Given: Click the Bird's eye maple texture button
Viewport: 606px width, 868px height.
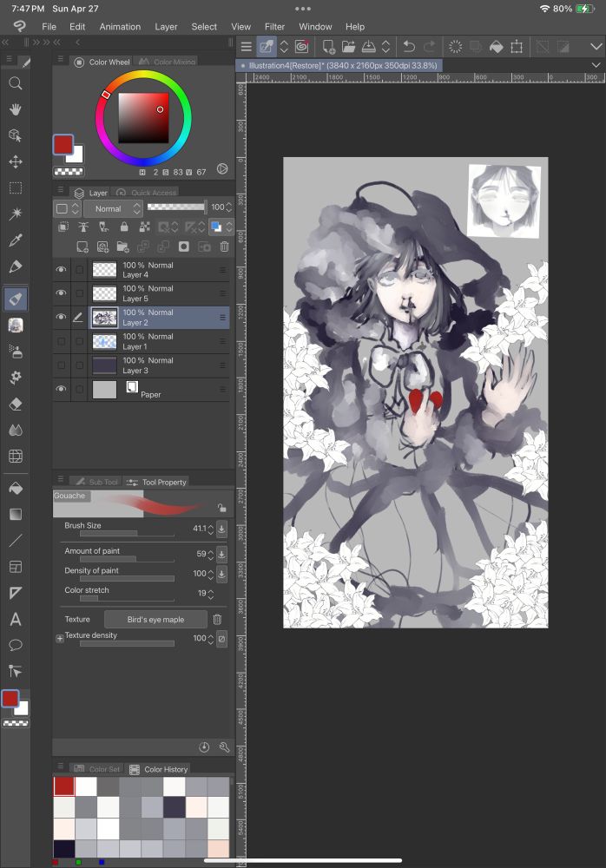Looking at the screenshot, I should coord(155,620).
